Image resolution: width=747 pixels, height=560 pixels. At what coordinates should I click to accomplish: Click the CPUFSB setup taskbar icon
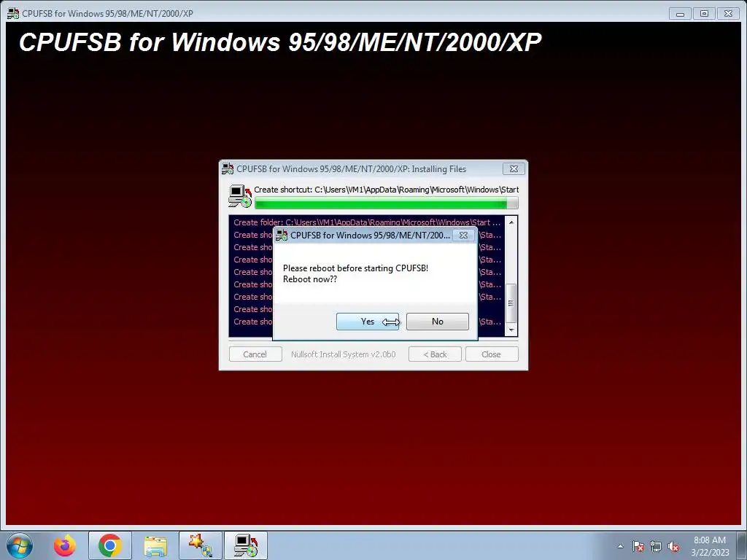[x=246, y=545]
